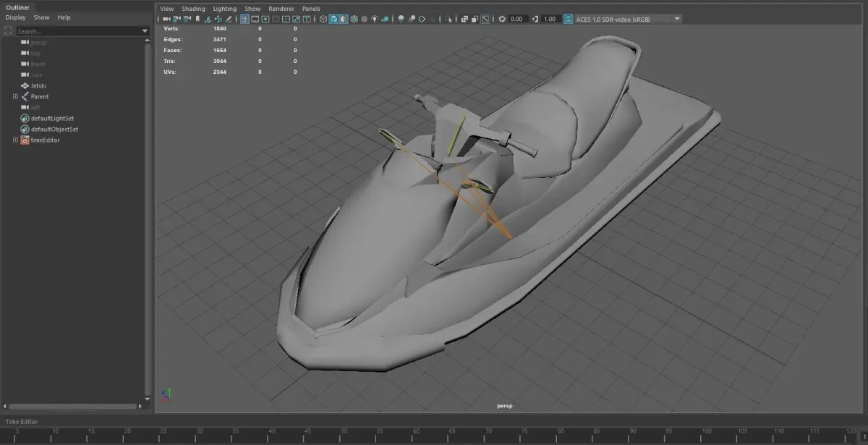Open the Renderer menu

(x=281, y=9)
